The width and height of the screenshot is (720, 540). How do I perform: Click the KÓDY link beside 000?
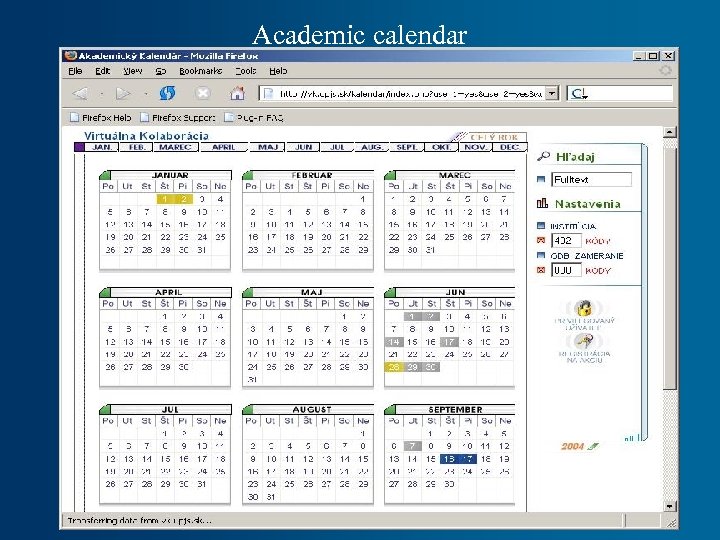point(598,271)
